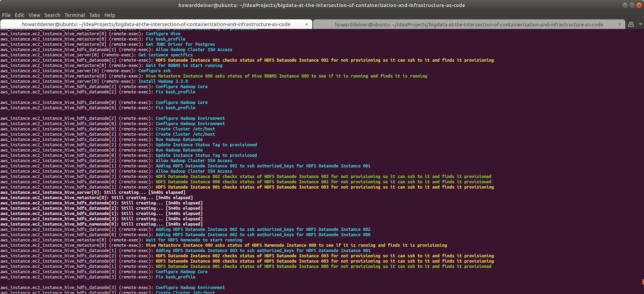The height and width of the screenshot is (294, 644).
Task: Click hdfs_datanode[1] 'Still creating...' line
Action: (102, 214)
